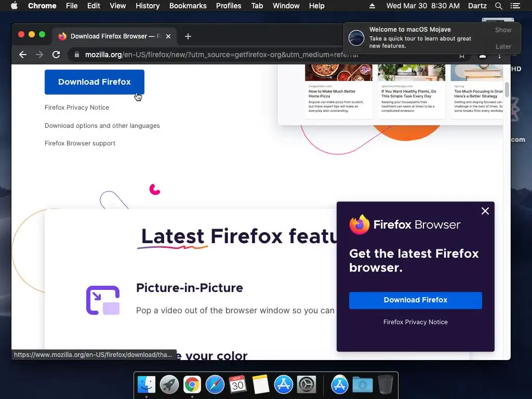Open the Tab menu

257,6
